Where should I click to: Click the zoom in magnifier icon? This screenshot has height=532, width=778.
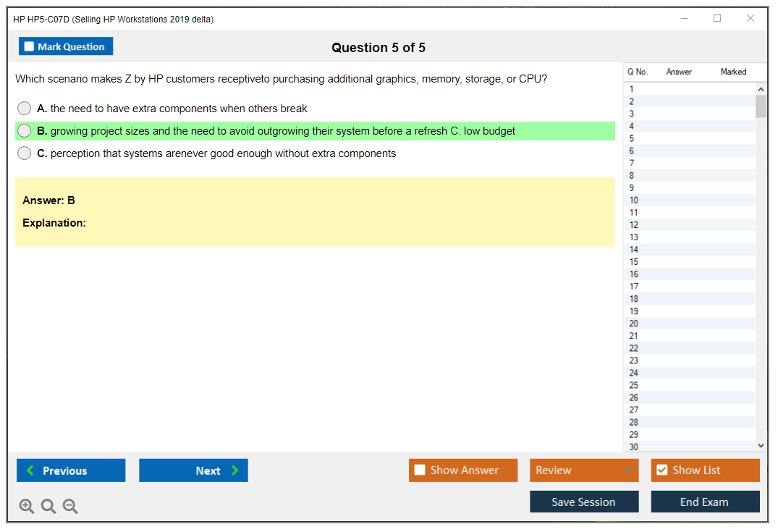[27, 507]
